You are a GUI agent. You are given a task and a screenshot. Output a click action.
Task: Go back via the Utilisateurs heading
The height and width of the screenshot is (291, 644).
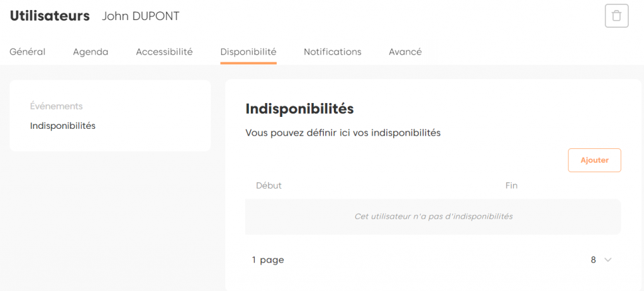(50, 16)
